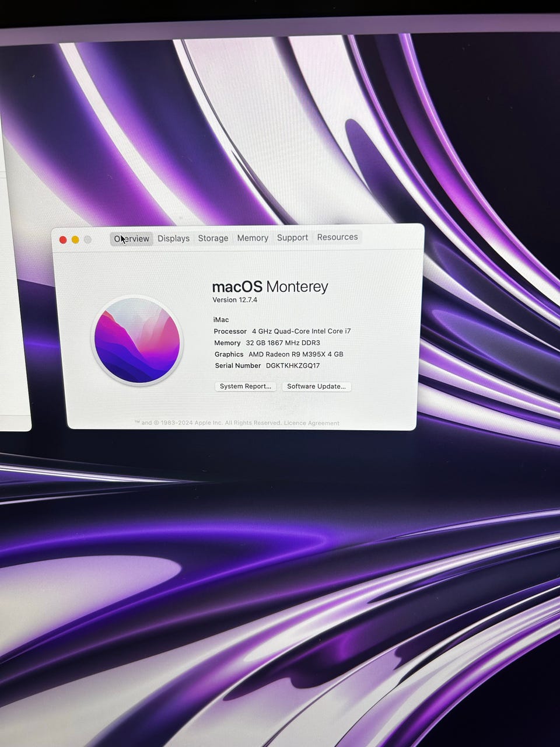Click the 32 GB 1867 MHz DDR3 value

283,343
